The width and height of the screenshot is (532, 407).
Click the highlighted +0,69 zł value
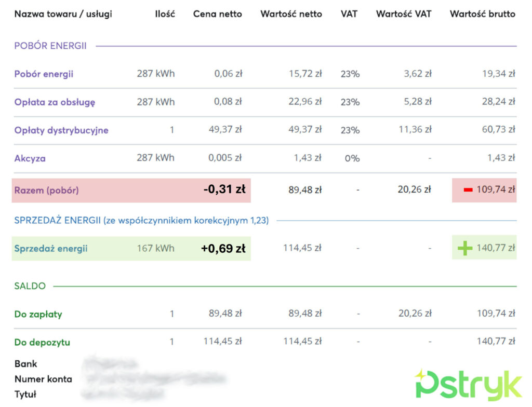click(x=223, y=249)
